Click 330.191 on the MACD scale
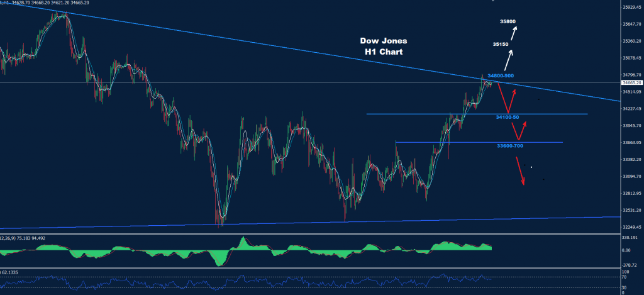The width and height of the screenshot is (644, 295). (x=630, y=238)
